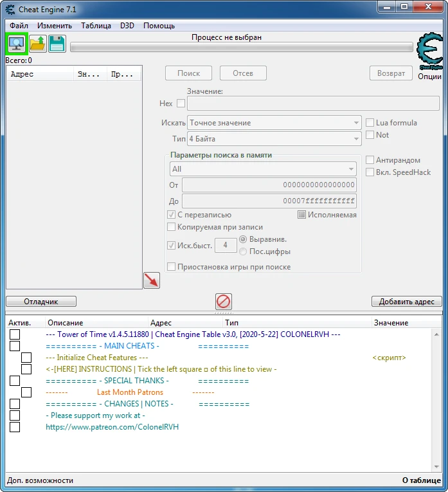This screenshot has width=448, height=492.
Task: Toggle the Копируемая при записи checkbox
Action: click(171, 227)
